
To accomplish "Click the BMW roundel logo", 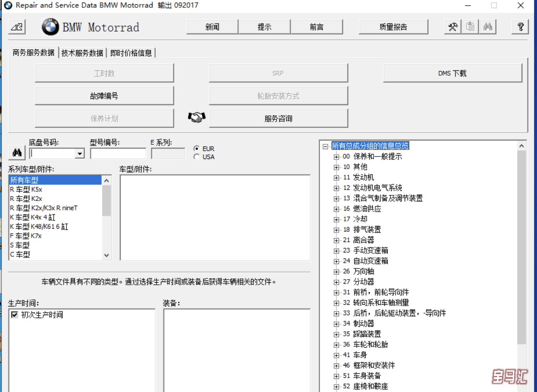I will 50,27.
